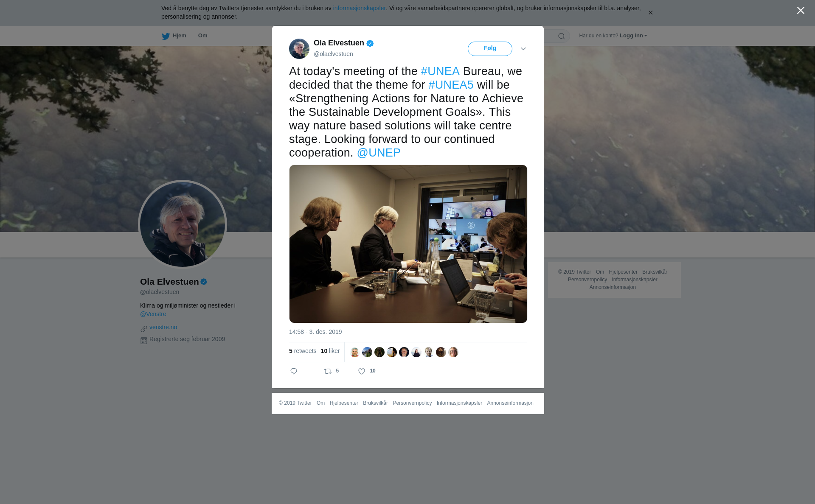Viewport: 815px width, 504px height.
Task: Open the Om menu item
Action: [x=202, y=36]
